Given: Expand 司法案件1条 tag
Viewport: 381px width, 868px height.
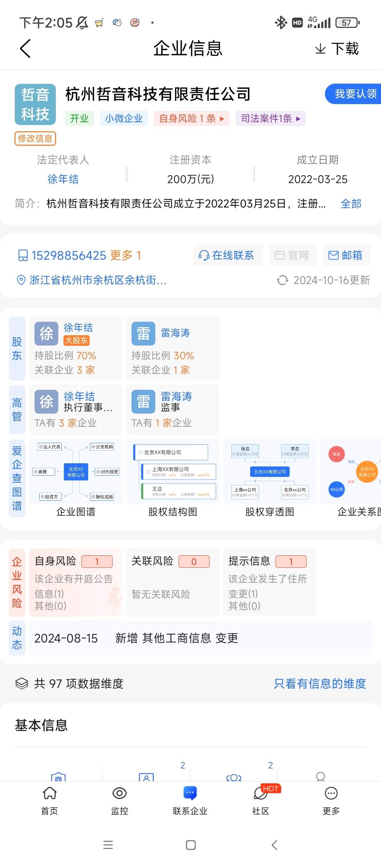Looking at the screenshot, I should [x=271, y=119].
